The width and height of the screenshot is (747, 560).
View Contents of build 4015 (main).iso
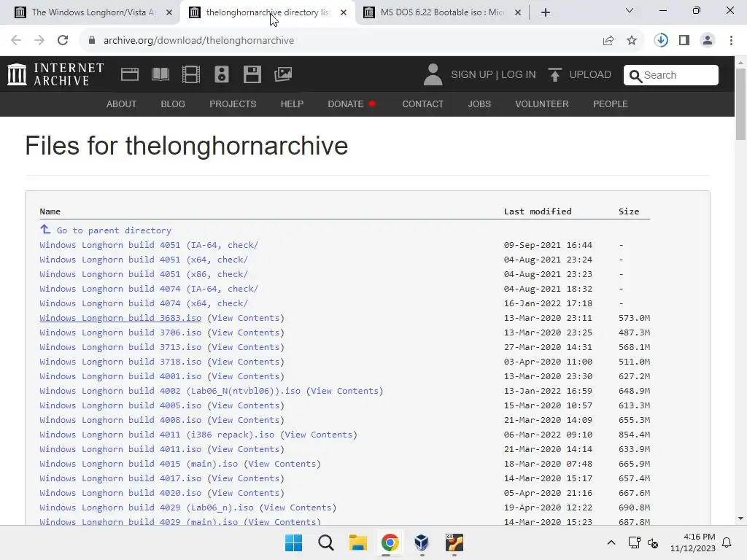[282, 464]
